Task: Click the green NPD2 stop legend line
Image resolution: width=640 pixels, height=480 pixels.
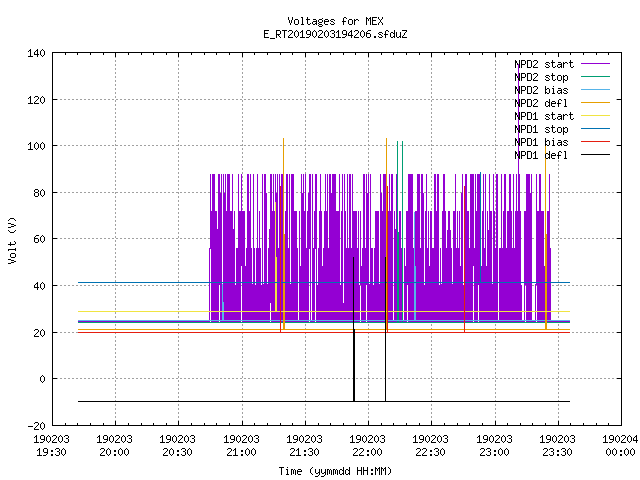Action: pos(595,76)
